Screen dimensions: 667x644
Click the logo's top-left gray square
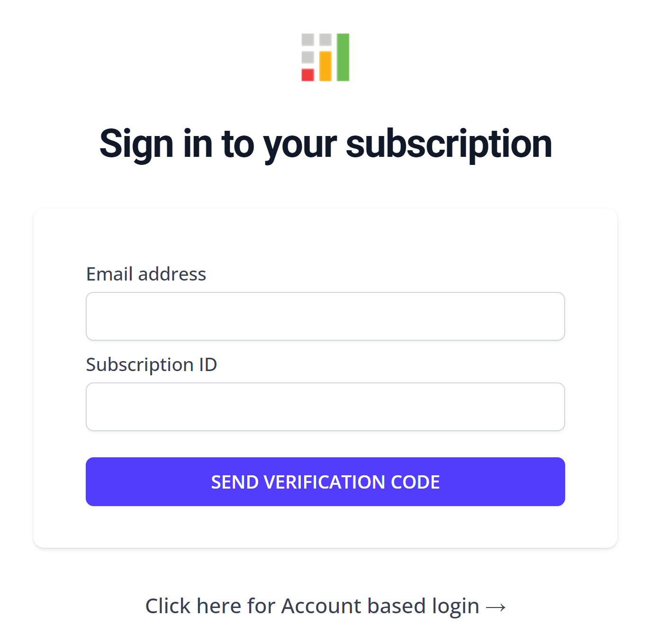click(x=308, y=40)
